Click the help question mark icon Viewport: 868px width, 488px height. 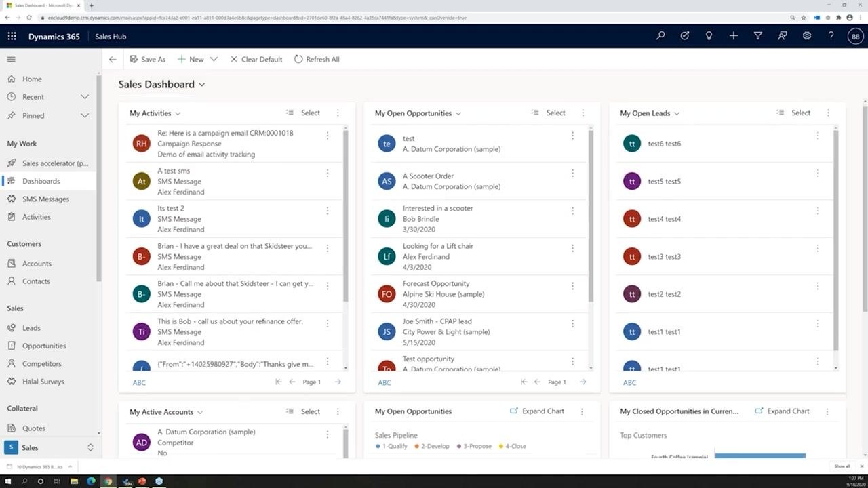[831, 36]
